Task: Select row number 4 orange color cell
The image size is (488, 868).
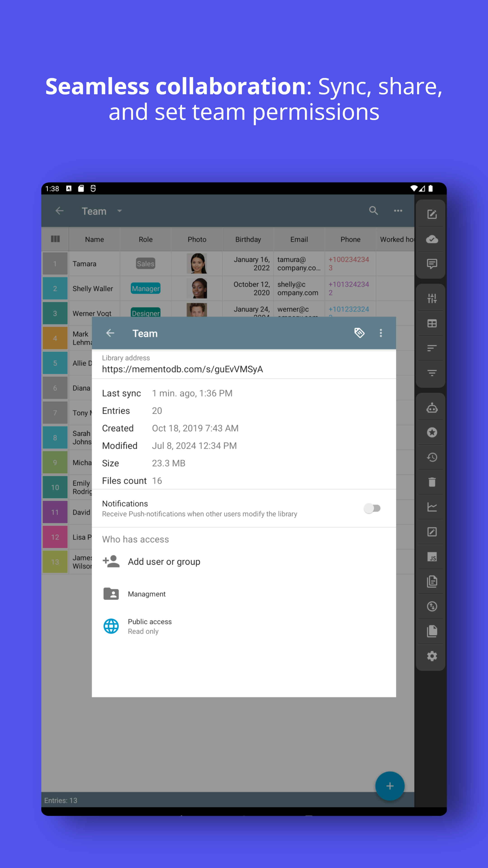Action: point(55,338)
